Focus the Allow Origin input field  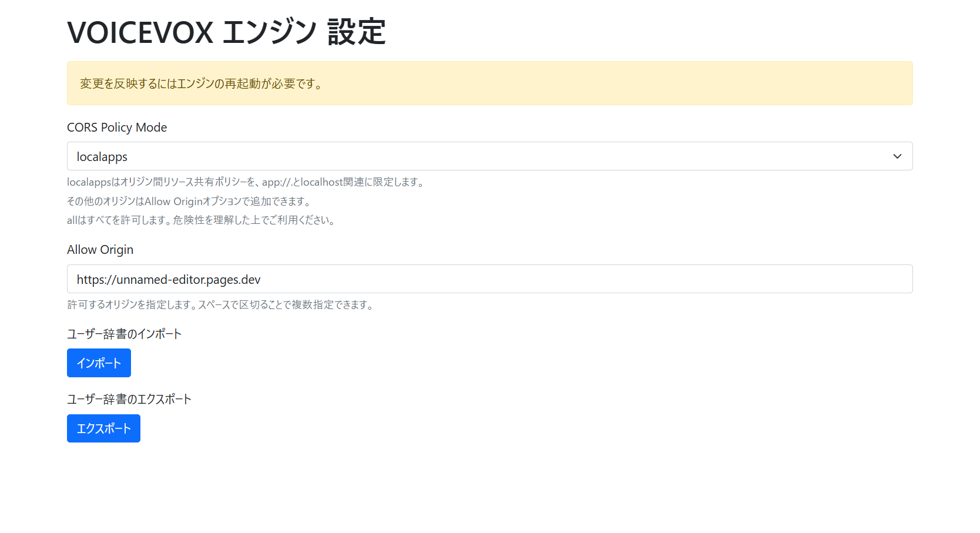point(489,279)
